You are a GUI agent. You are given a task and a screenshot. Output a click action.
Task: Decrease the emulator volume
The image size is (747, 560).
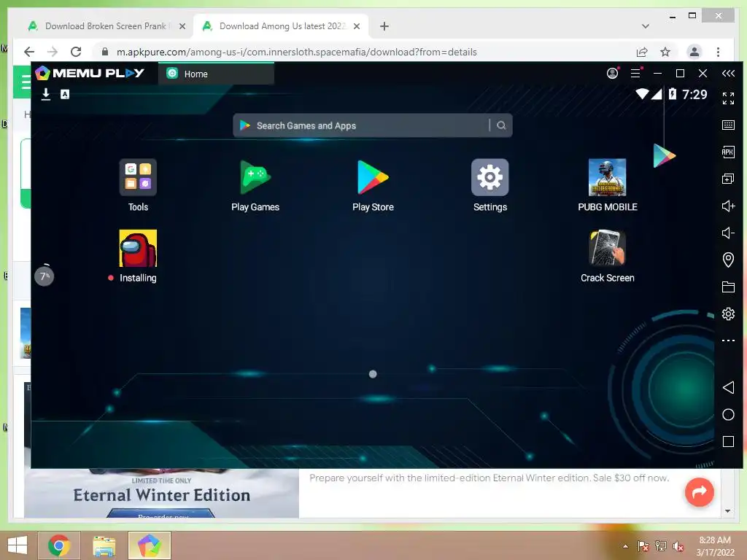(728, 233)
